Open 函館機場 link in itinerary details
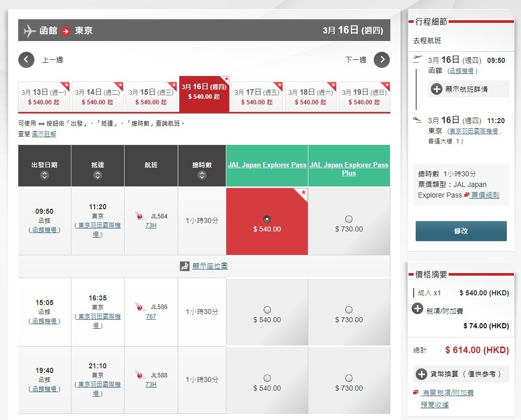This screenshot has height=420, width=521. (462, 71)
